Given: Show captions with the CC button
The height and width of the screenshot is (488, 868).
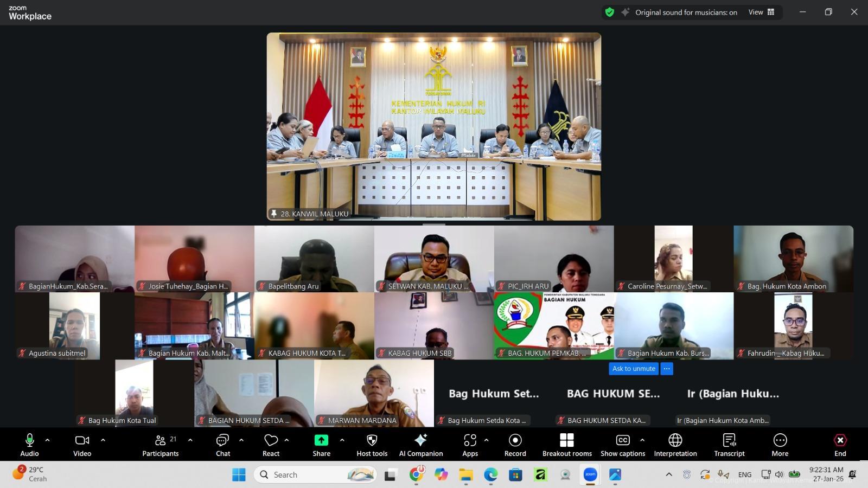Looking at the screenshot, I should pyautogui.click(x=622, y=440).
